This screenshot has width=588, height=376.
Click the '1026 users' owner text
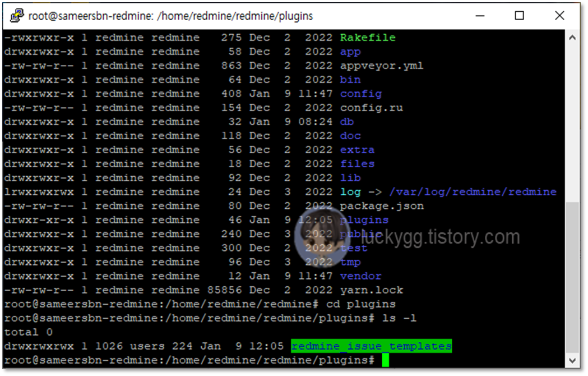129,346
